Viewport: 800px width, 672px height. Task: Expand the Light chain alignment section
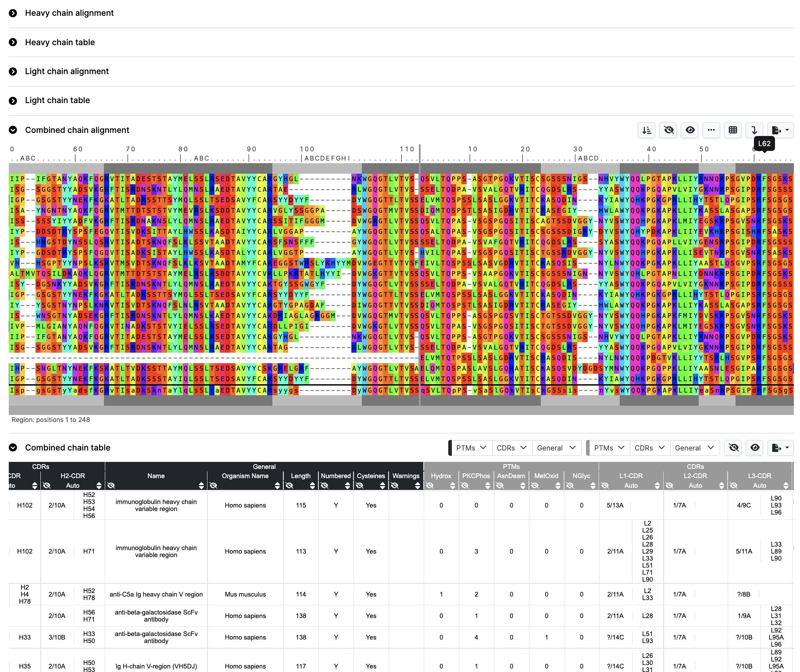(13, 71)
